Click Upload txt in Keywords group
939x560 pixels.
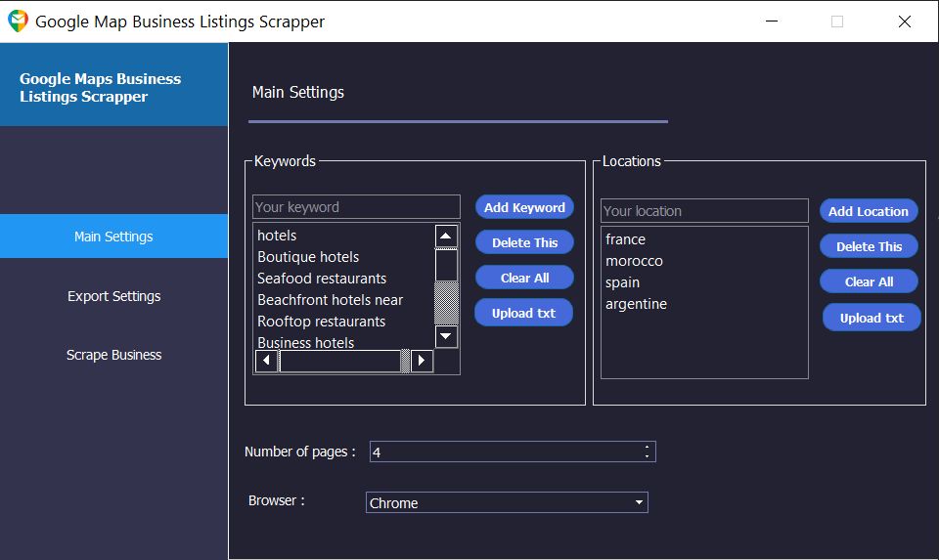tap(524, 313)
